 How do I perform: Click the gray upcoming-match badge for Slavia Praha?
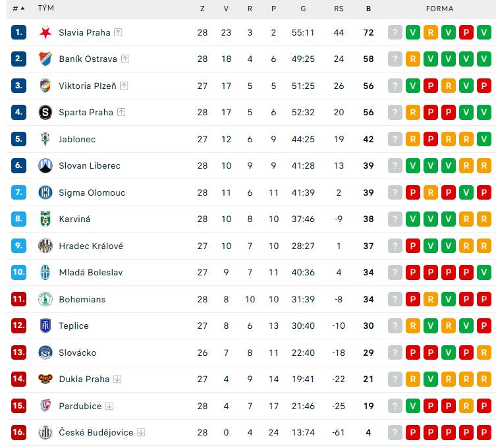pos(395,32)
